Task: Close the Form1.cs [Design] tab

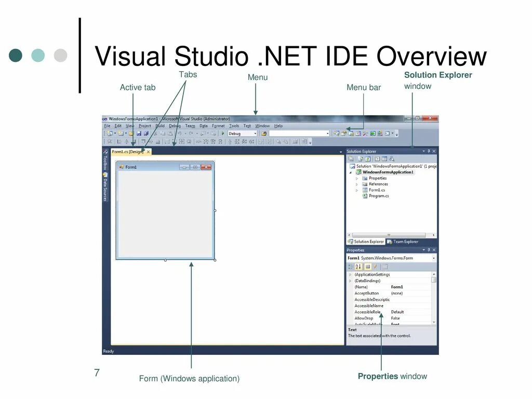Action: (148, 152)
